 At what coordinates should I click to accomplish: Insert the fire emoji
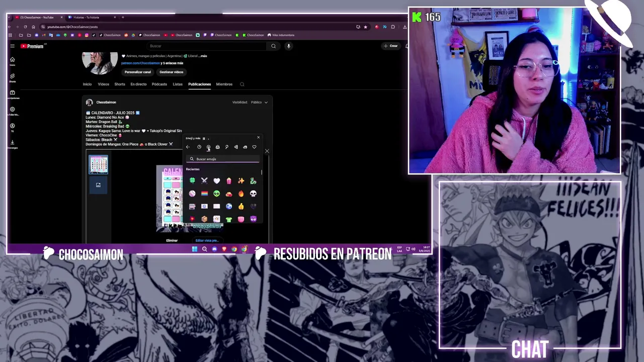(241, 194)
